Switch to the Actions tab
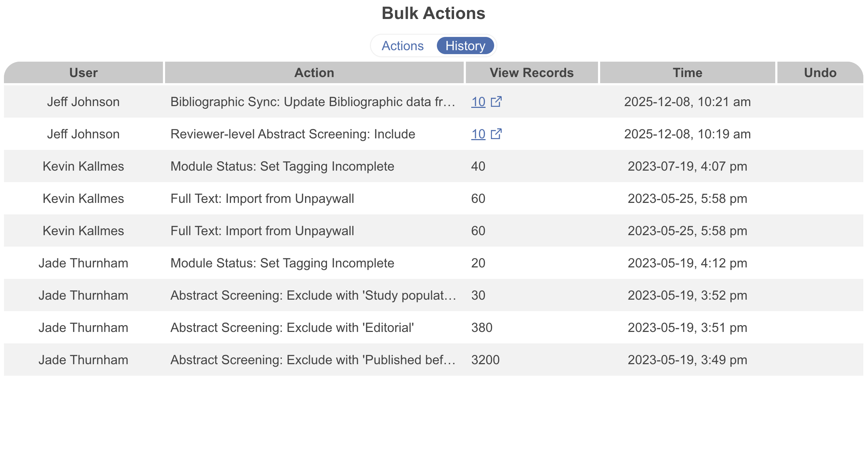The image size is (868, 466). 402,46
